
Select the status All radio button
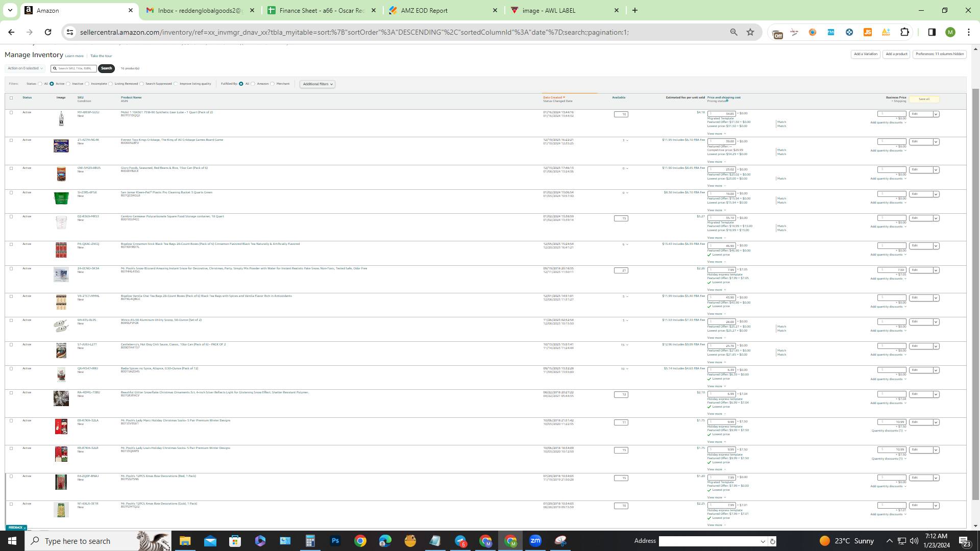(x=40, y=84)
